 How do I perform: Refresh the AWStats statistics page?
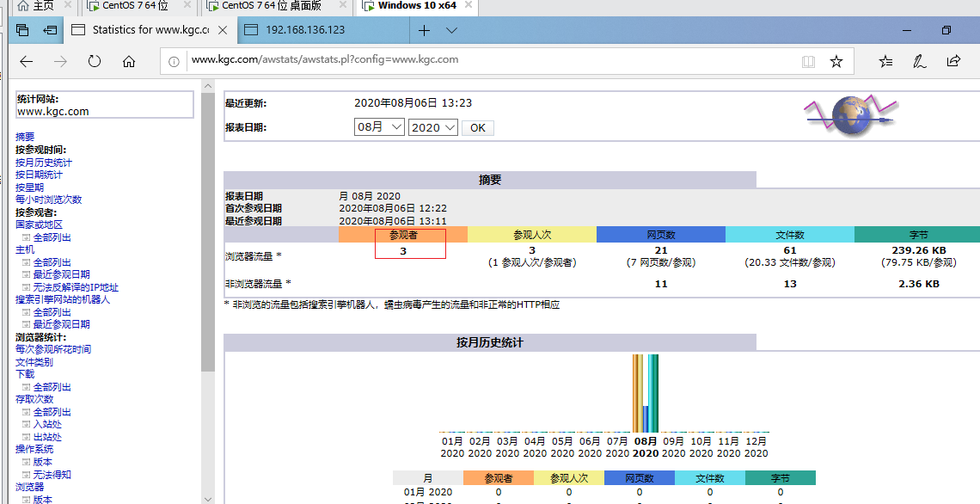95,61
